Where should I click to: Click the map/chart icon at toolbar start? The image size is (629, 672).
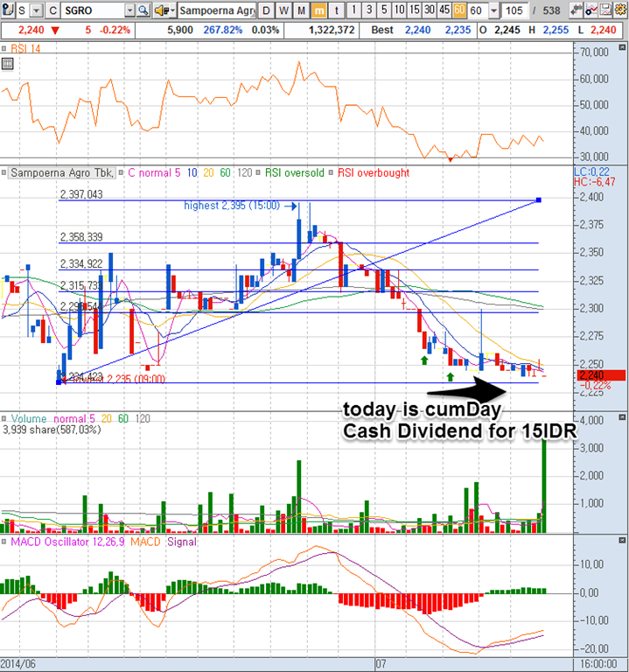7,10
